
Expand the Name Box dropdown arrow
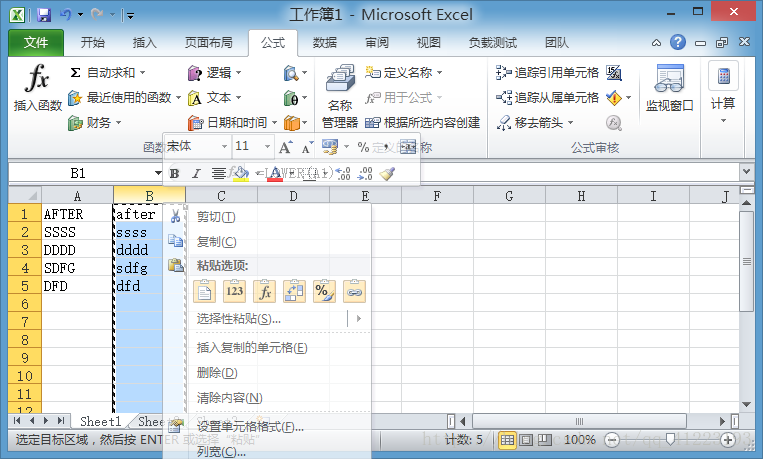click(x=158, y=173)
